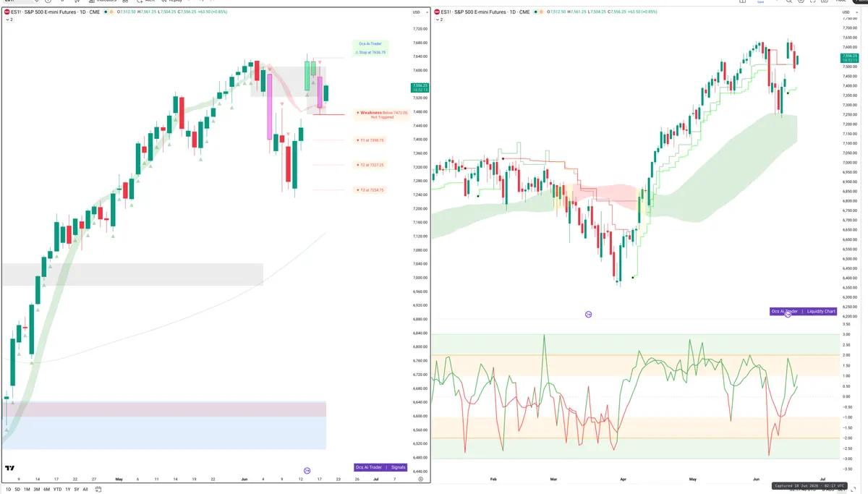Click the 7,720.00 value on left price axis
868x494 pixels.
pyautogui.click(x=420, y=29)
